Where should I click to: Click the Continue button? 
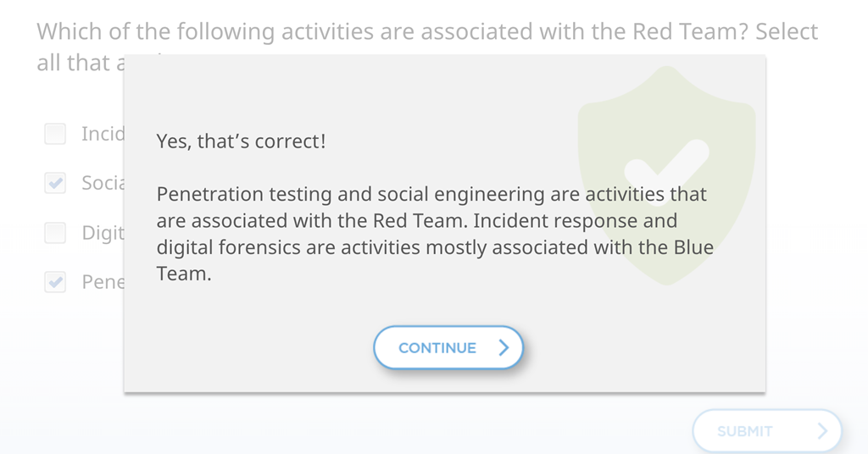(448, 347)
